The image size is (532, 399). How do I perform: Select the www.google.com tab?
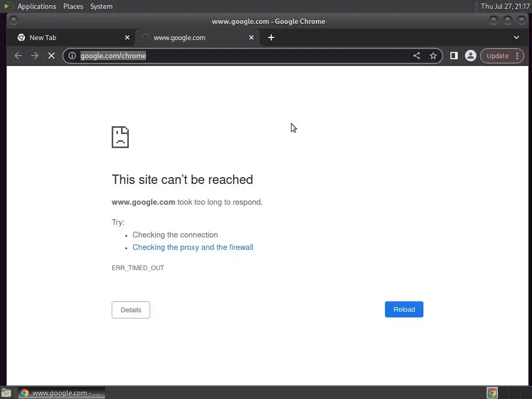click(x=197, y=37)
